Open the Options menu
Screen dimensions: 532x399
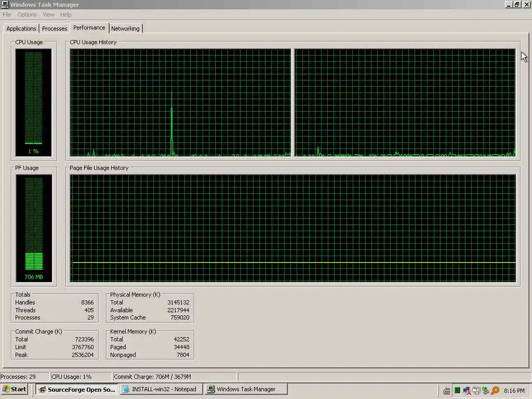[x=27, y=15]
